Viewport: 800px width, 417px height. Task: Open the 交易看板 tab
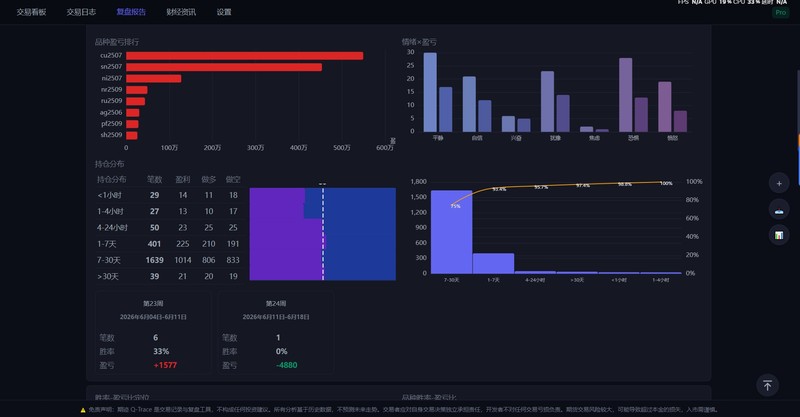(31, 12)
